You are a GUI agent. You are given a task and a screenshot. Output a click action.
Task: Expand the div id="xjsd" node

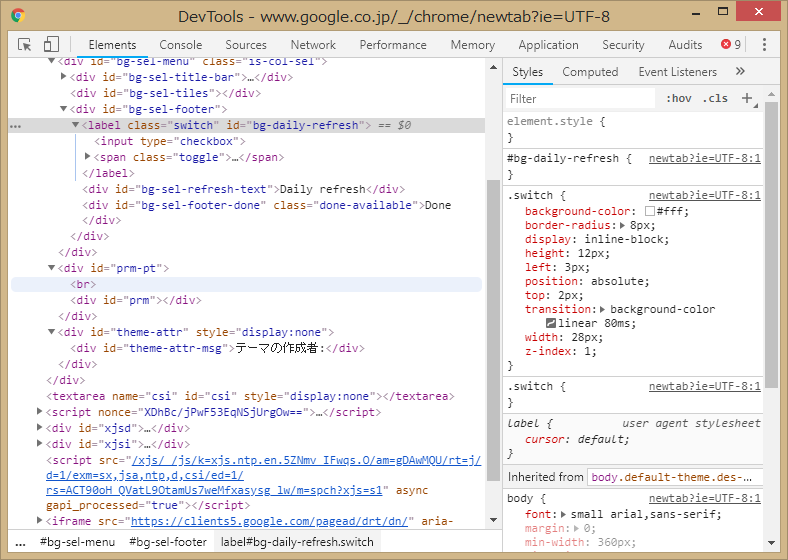click(40, 428)
